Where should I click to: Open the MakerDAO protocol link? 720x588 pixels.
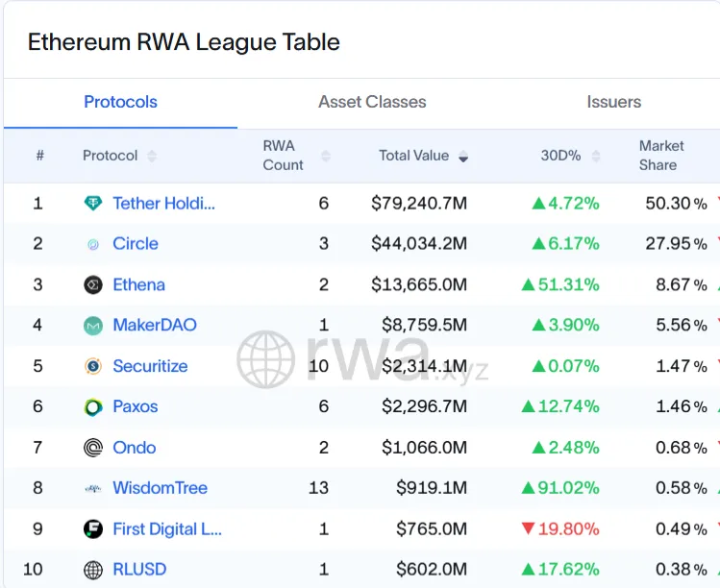[x=154, y=326]
